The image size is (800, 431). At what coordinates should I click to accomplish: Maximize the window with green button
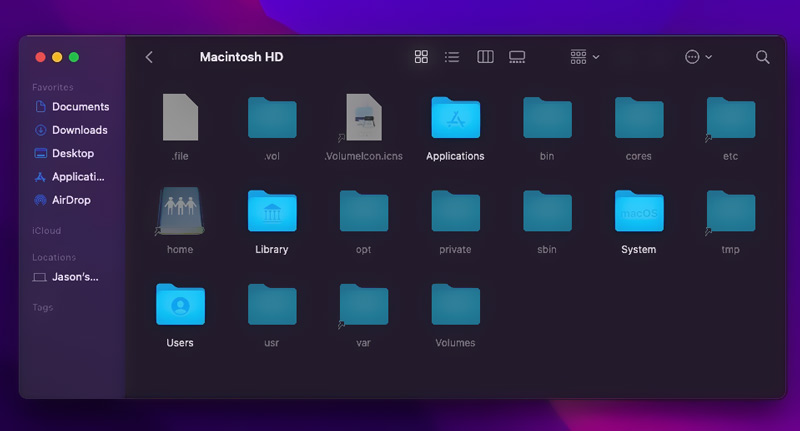click(74, 57)
